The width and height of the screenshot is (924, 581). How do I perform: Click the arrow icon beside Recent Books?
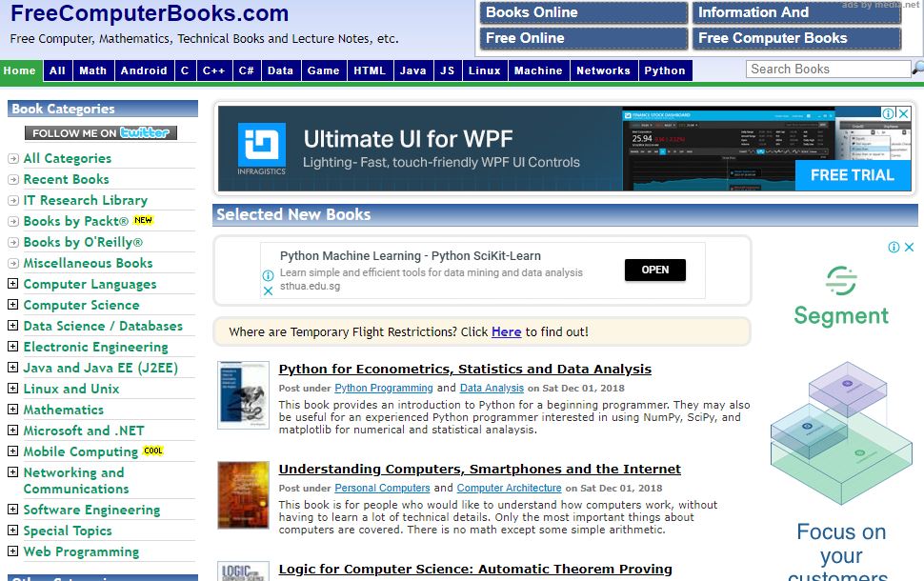pyautogui.click(x=14, y=179)
